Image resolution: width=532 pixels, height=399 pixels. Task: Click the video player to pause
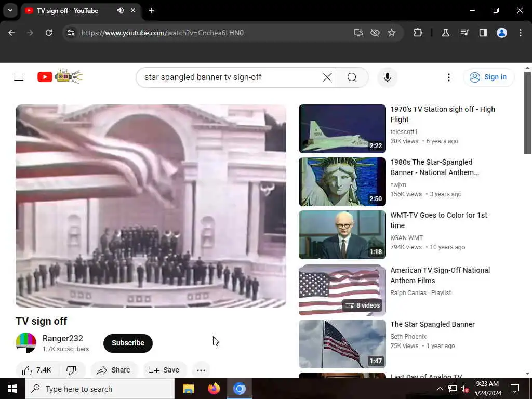tap(151, 206)
